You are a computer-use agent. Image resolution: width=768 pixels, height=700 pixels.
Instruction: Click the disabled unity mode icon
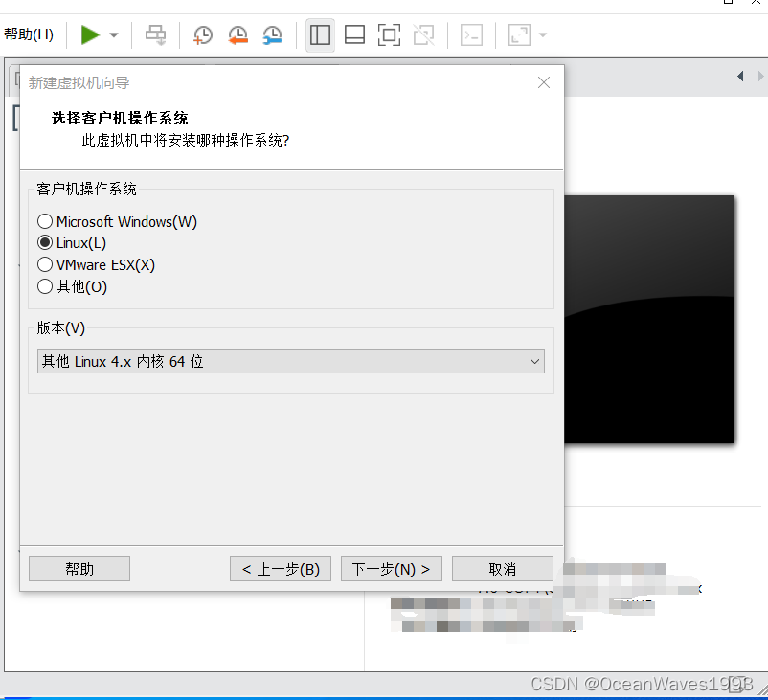[x=423, y=35]
